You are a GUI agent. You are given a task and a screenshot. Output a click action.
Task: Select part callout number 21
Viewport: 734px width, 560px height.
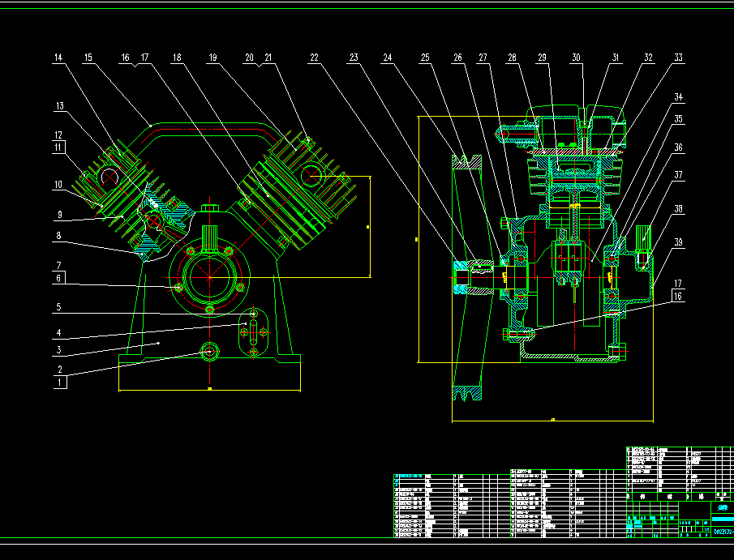[268, 58]
